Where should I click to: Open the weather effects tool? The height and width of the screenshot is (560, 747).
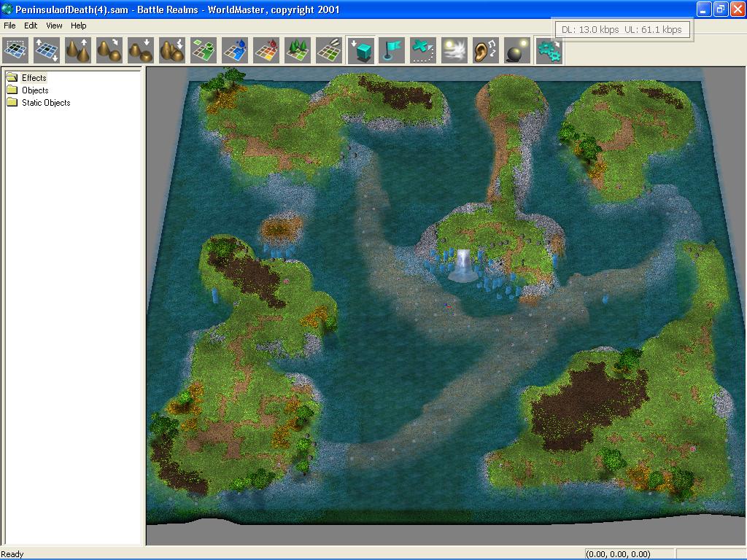click(454, 50)
